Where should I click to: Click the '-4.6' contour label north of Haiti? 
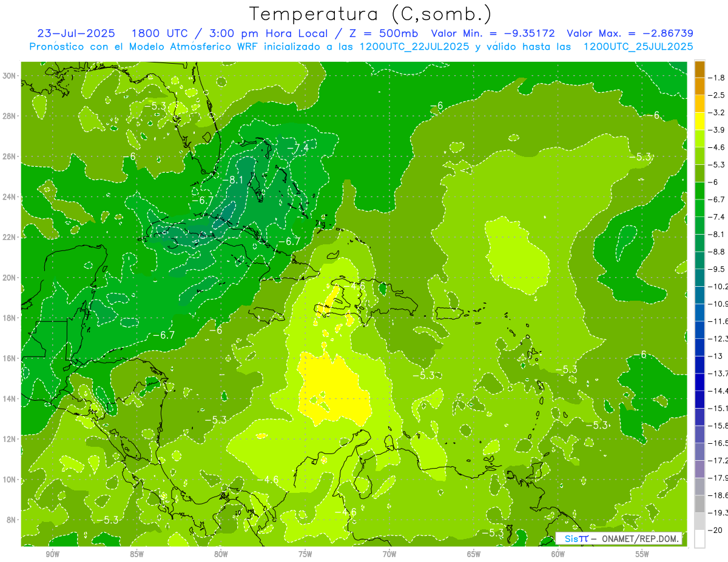pyautogui.click(x=356, y=286)
